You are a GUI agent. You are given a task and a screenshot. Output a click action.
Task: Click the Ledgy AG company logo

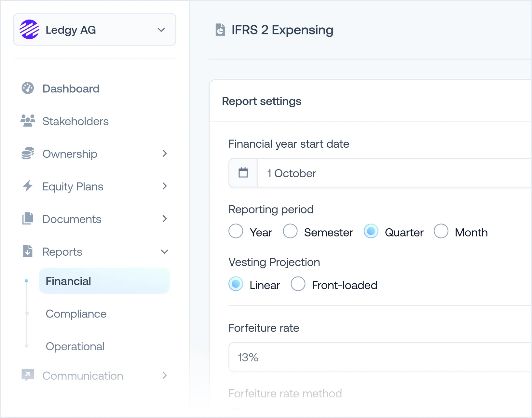click(x=29, y=30)
